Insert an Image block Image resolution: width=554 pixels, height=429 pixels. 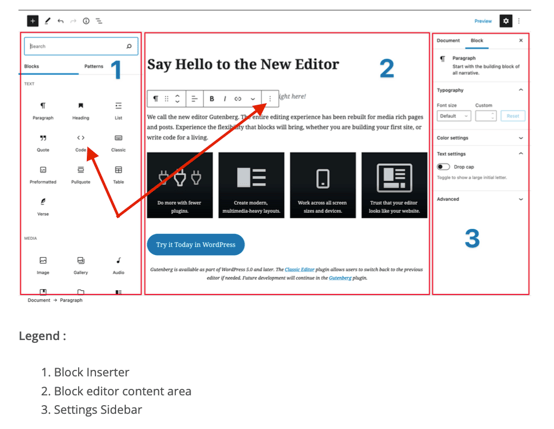click(43, 265)
